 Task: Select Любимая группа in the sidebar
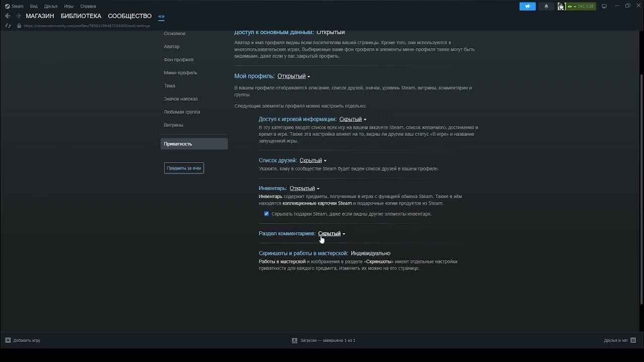[182, 112]
